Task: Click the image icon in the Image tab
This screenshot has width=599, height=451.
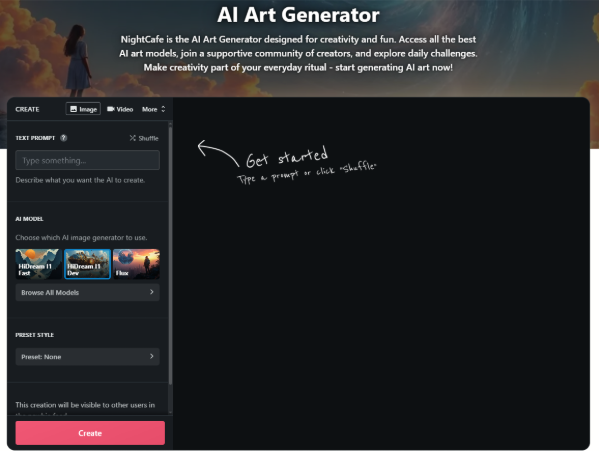Action: click(x=73, y=109)
